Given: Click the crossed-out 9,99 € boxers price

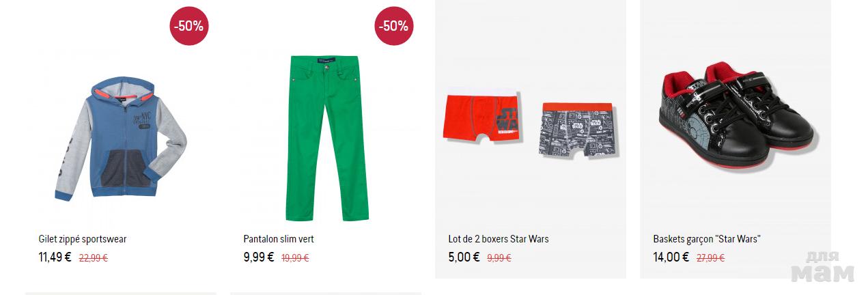Looking at the screenshot, I should coord(499,258).
